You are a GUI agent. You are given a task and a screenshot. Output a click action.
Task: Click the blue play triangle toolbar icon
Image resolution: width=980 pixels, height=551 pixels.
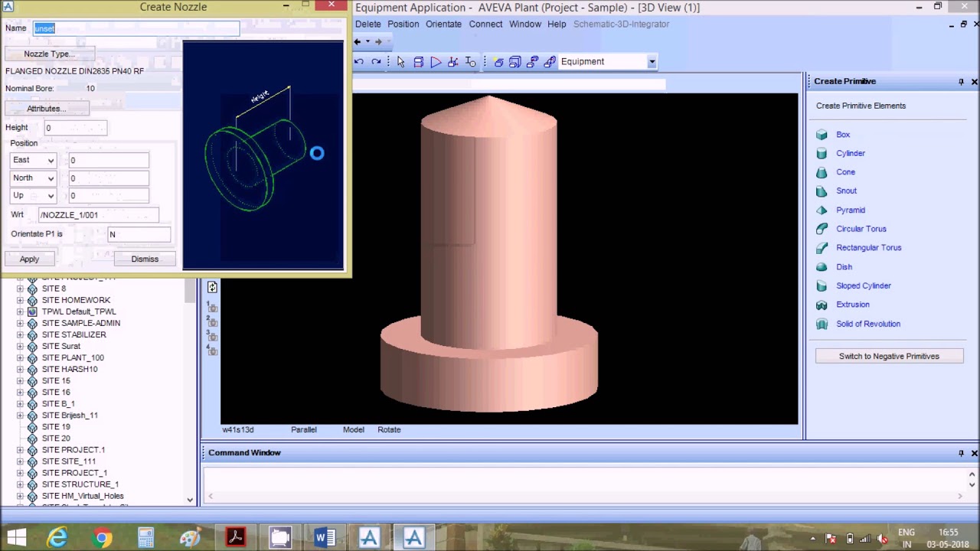click(436, 61)
